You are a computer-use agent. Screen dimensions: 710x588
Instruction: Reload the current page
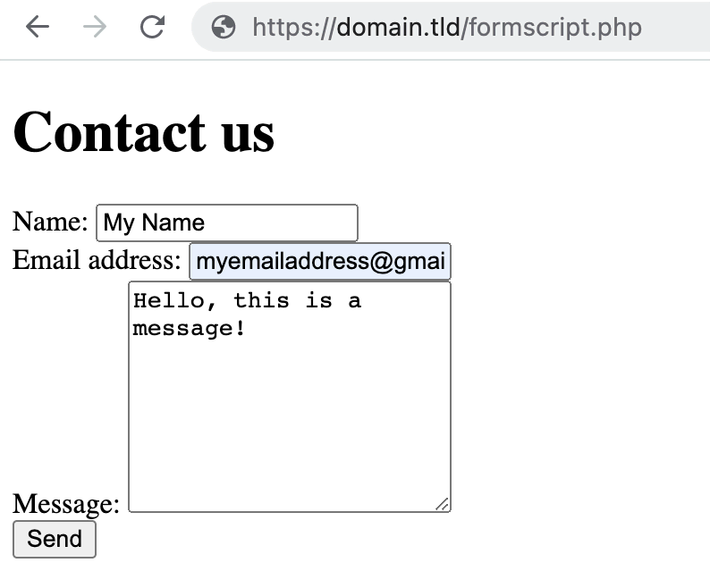[152, 28]
